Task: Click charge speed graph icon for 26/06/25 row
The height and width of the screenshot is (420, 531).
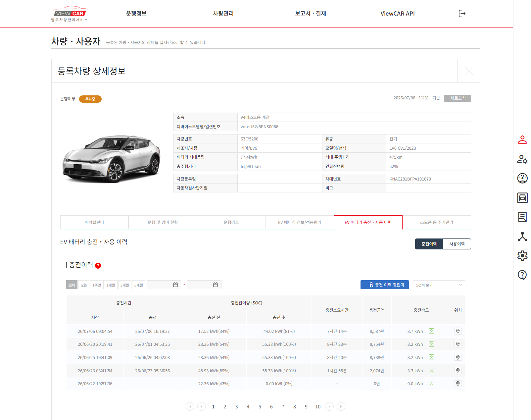Action: coord(431,357)
